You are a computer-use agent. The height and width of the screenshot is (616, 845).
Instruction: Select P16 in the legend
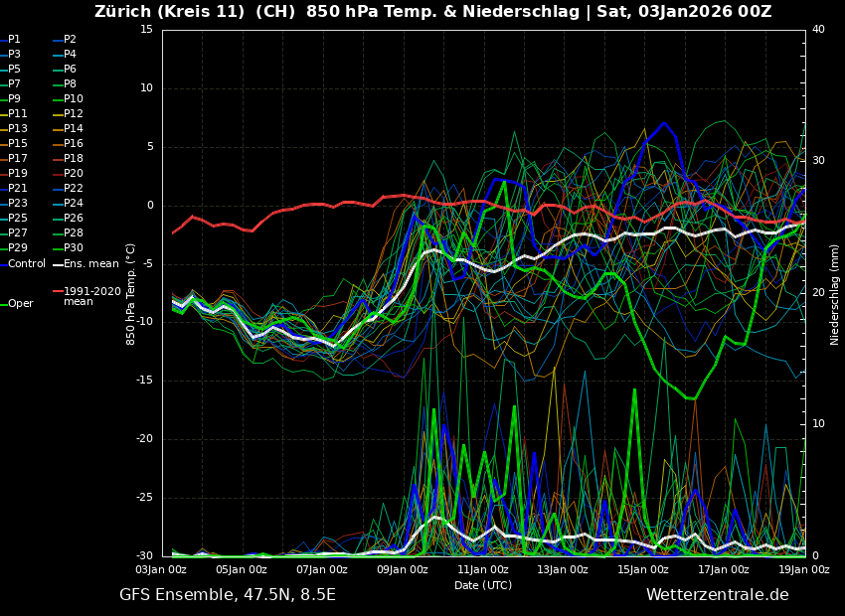73,144
